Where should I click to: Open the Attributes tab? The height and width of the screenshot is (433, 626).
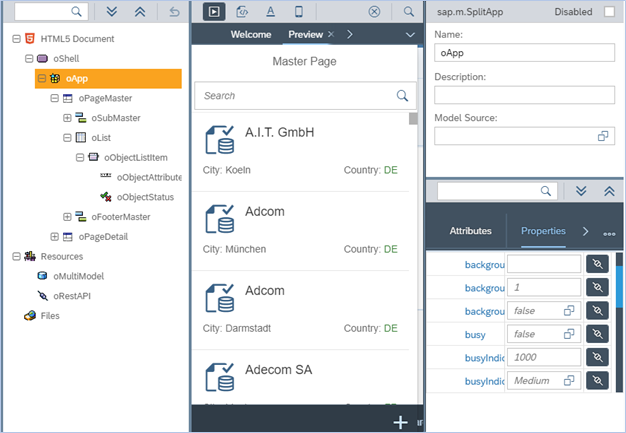point(470,231)
